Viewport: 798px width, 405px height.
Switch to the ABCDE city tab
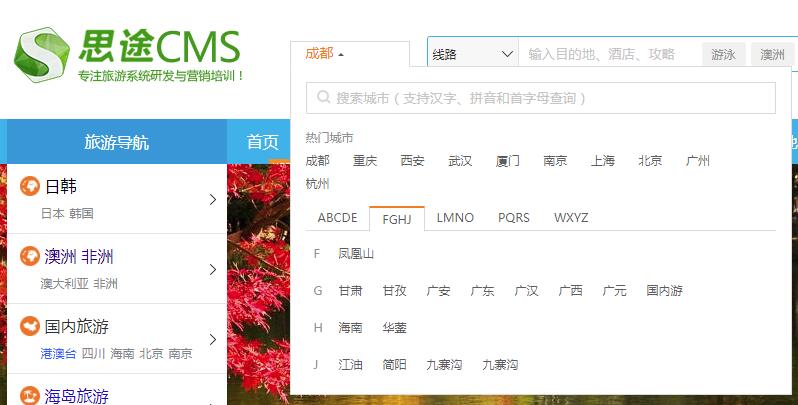[x=337, y=218]
